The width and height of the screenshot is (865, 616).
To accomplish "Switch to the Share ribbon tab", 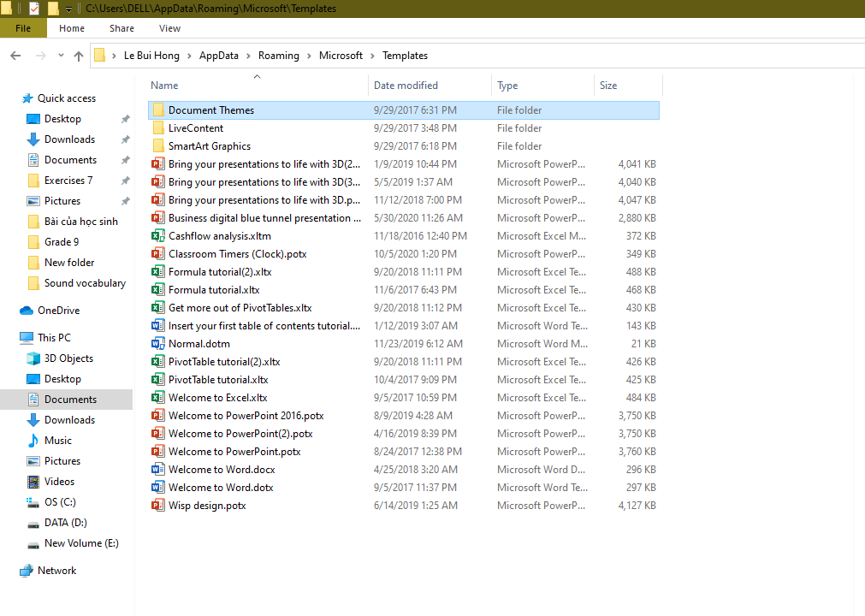I will coord(121,28).
